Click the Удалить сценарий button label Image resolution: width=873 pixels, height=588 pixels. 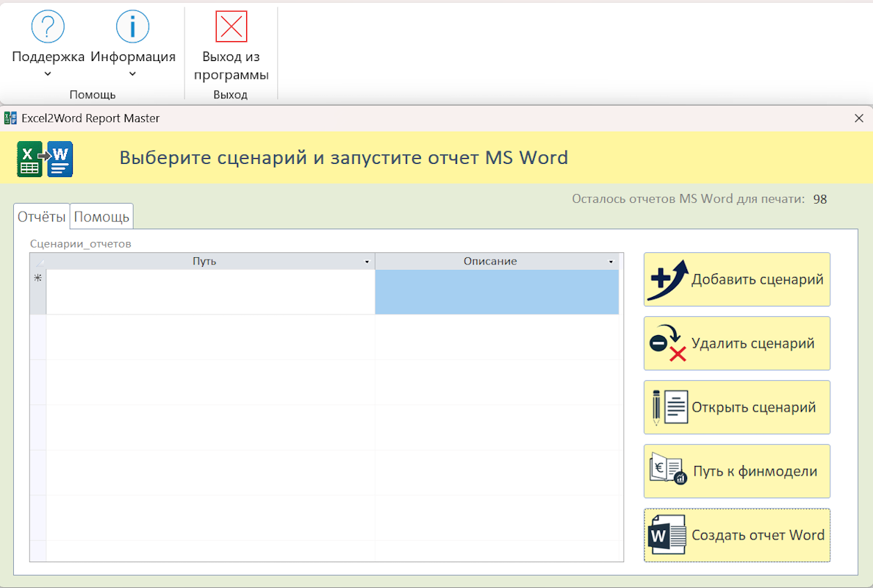(x=752, y=343)
